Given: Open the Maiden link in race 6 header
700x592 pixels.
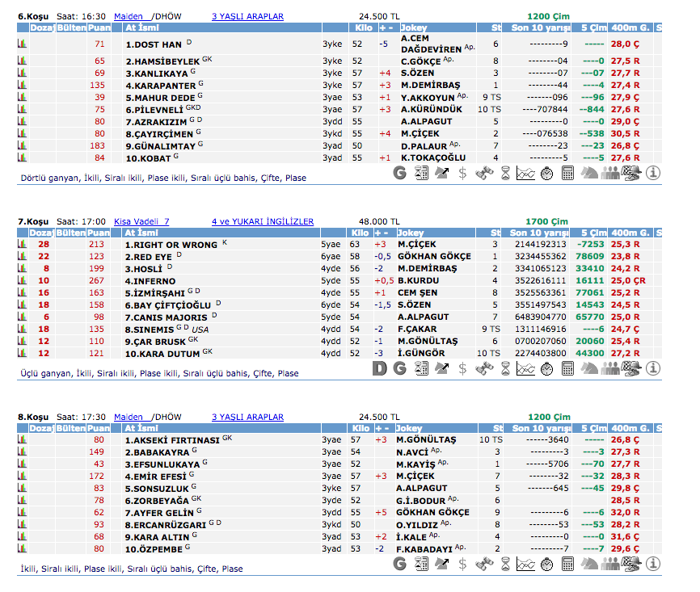Looking at the screenshot, I should (128, 15).
